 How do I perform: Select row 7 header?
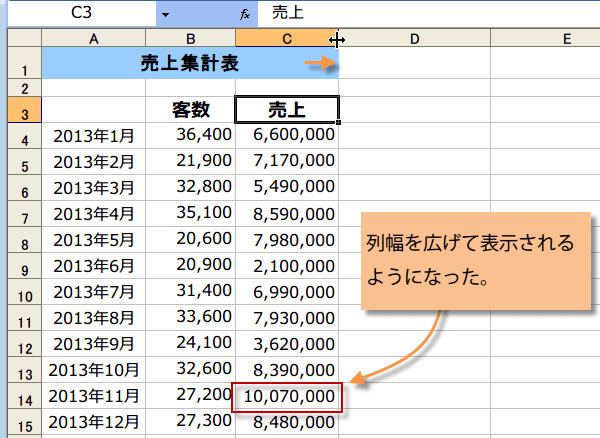coord(24,214)
